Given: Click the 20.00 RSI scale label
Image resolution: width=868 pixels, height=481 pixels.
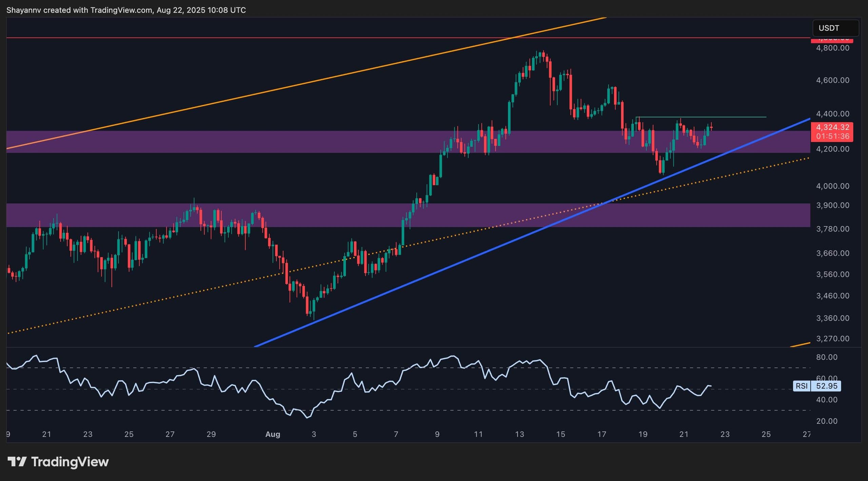Looking at the screenshot, I should [827, 421].
